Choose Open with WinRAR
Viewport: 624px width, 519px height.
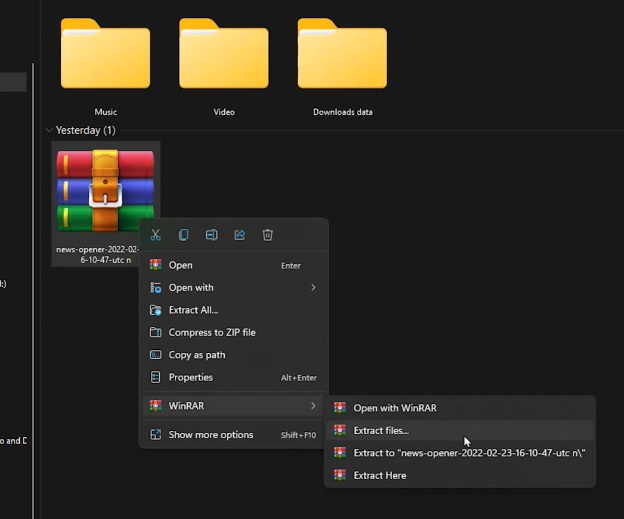coord(394,408)
